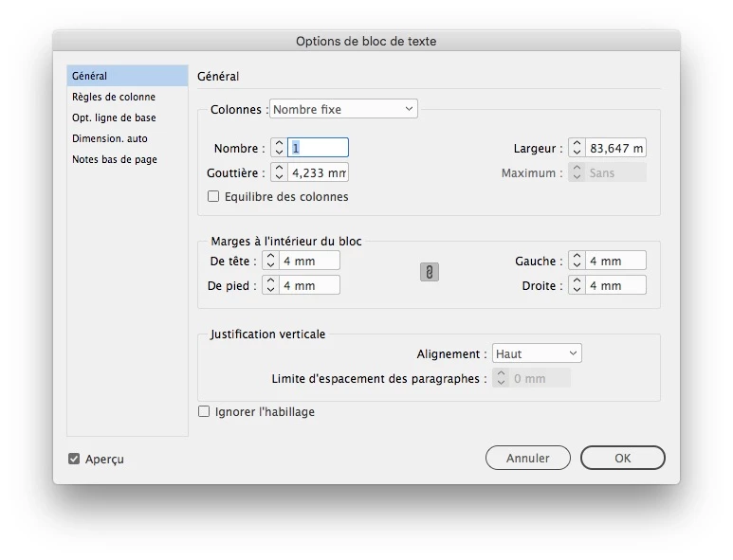
Task: Toggle the link chain icon for inset margins
Action: click(430, 272)
